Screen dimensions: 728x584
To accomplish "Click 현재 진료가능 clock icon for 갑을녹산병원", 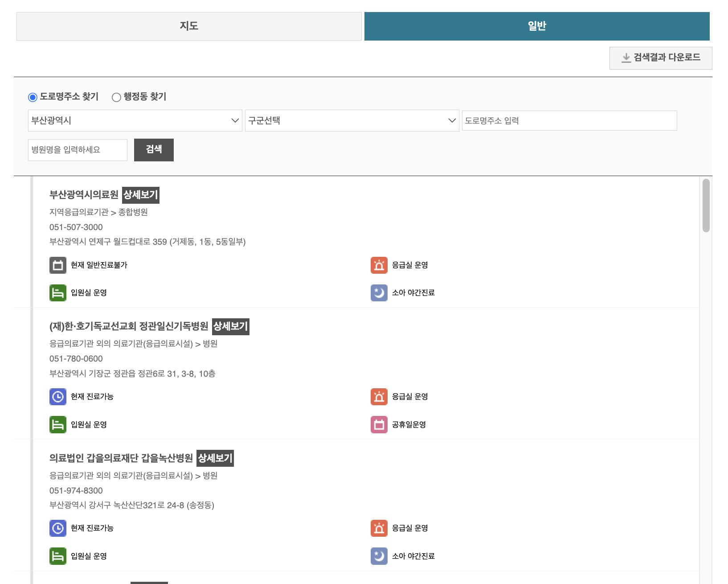I will click(58, 528).
